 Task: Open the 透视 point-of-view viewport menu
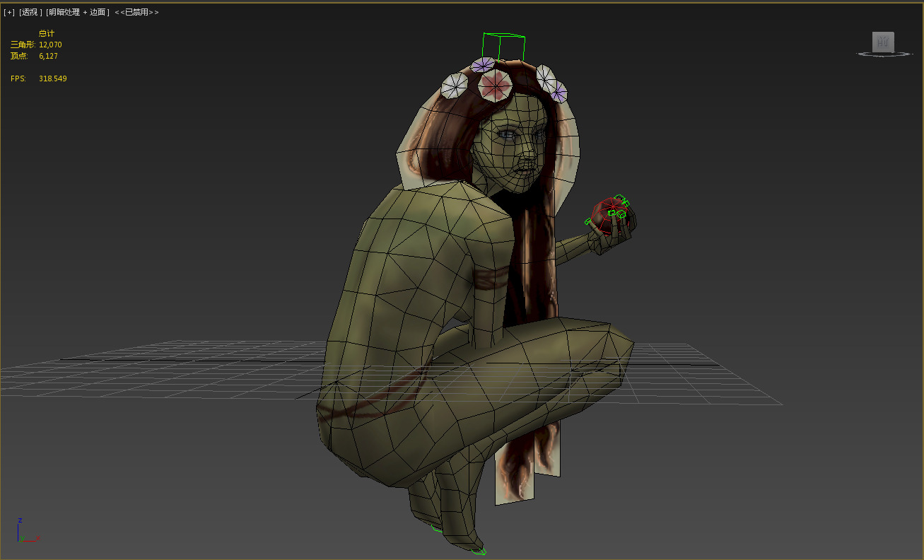point(30,12)
